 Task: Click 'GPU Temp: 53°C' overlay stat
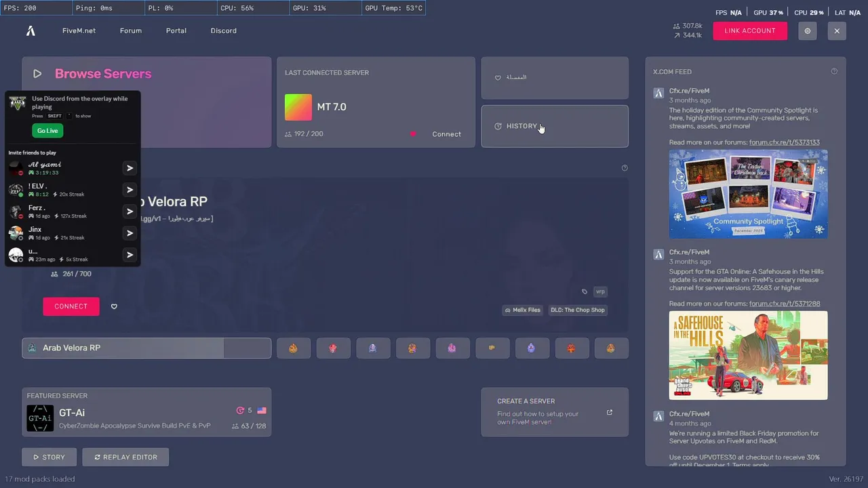[x=394, y=8]
